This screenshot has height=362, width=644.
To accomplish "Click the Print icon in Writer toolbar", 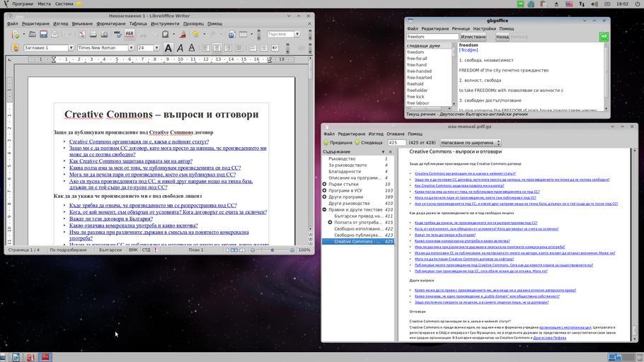I will [x=93, y=34].
